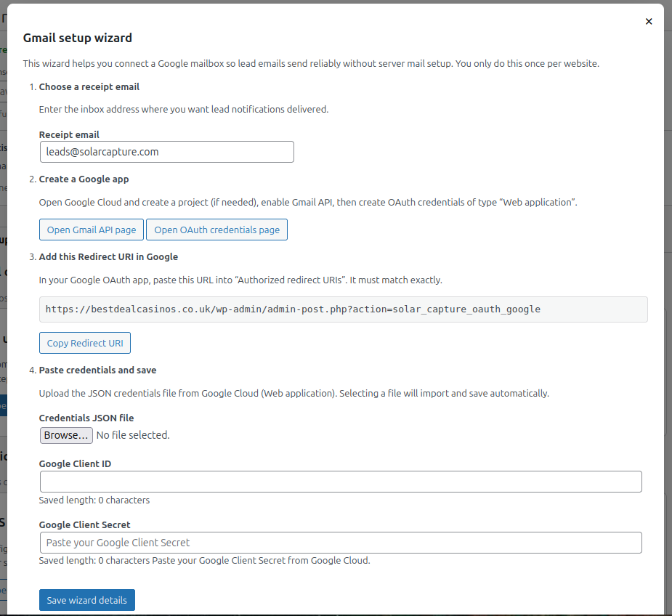
Task: Click the 'Choose a receipt email' step title
Action: 89,87
